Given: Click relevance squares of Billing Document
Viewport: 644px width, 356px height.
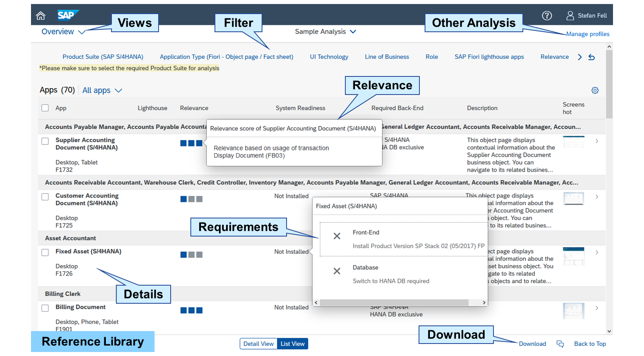Looking at the screenshot, I should 191,310.
